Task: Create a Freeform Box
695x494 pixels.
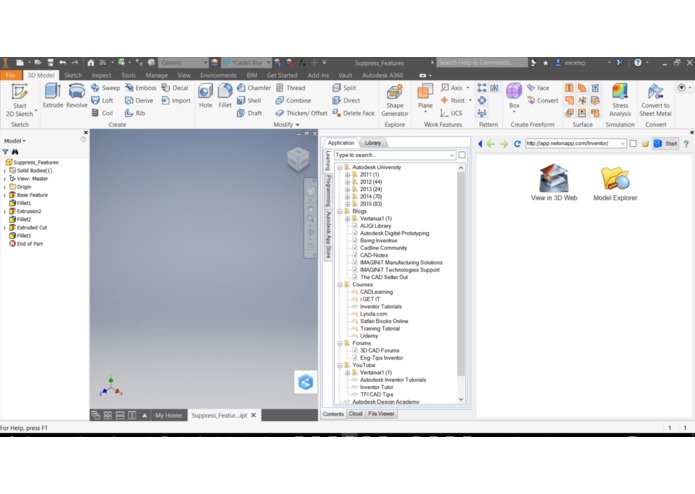Action: (x=514, y=96)
